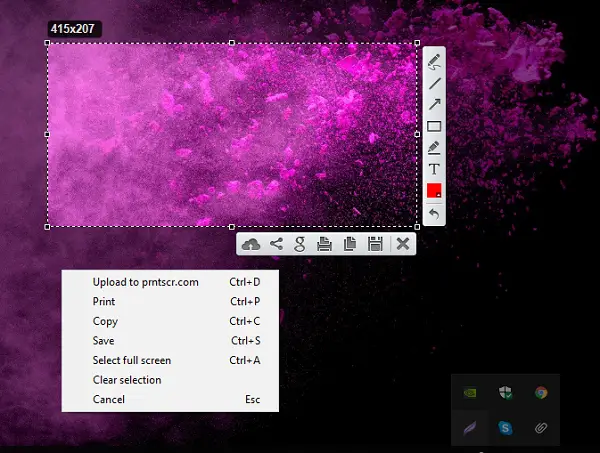
Task: Upload the screenshot to the cloud
Action: 251,244
